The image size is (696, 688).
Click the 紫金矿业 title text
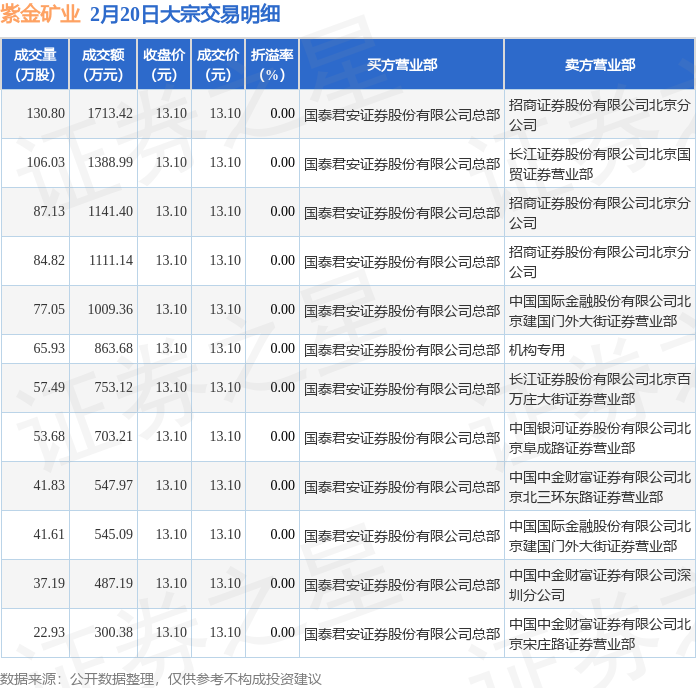click(x=40, y=14)
